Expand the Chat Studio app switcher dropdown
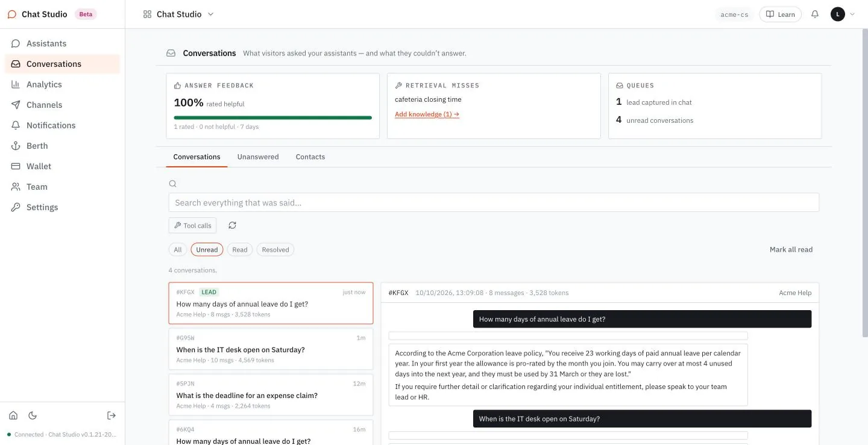Viewport: 868px width, 445px height. point(179,14)
